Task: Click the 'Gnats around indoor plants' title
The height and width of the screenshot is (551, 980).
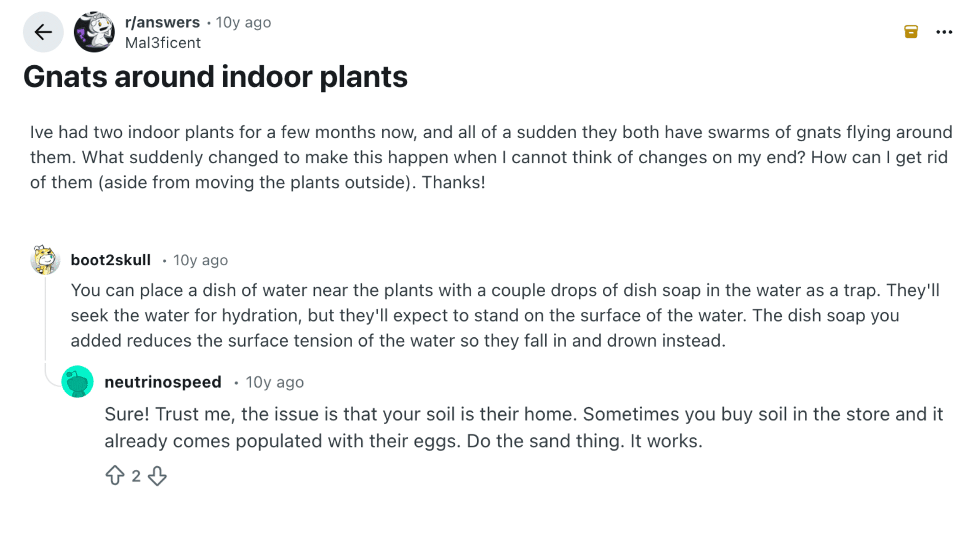Action: pyautogui.click(x=215, y=77)
